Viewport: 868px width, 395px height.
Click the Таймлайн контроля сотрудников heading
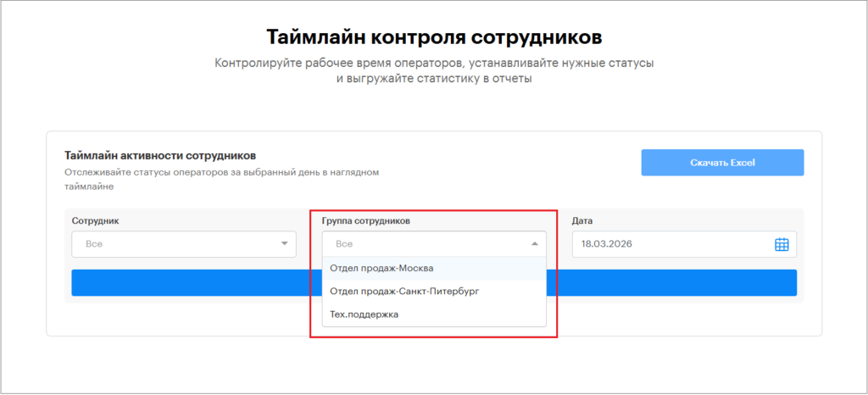coord(434,37)
